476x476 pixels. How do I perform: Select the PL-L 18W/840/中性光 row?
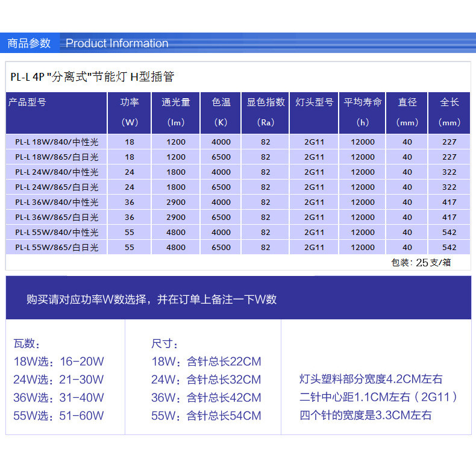click(x=57, y=142)
